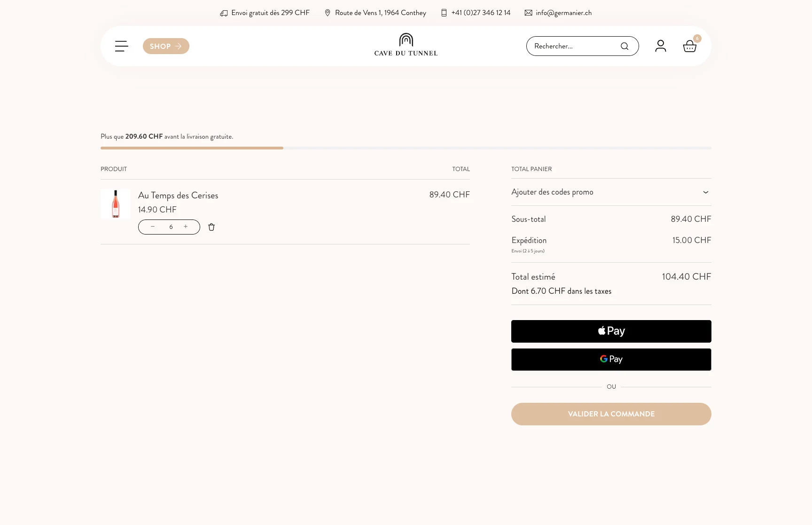Click Dont 6.70 CHF dans les taxes
Viewport: 812px width, 525px height.
pyautogui.click(x=562, y=291)
